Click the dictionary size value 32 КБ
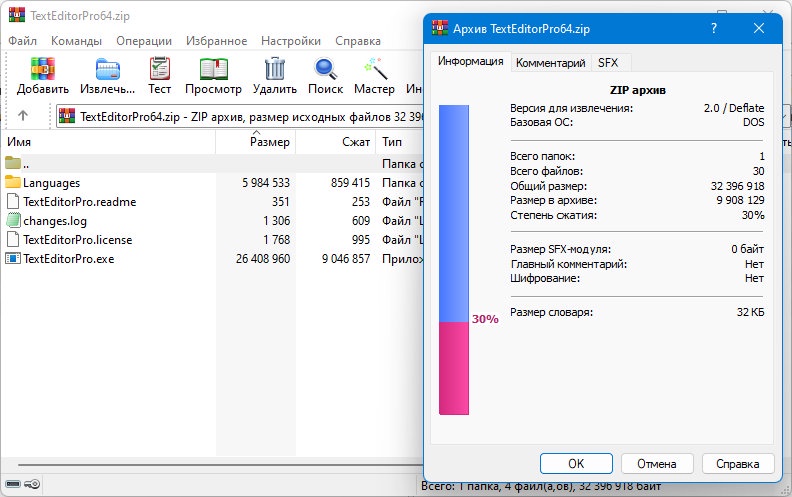 751,312
